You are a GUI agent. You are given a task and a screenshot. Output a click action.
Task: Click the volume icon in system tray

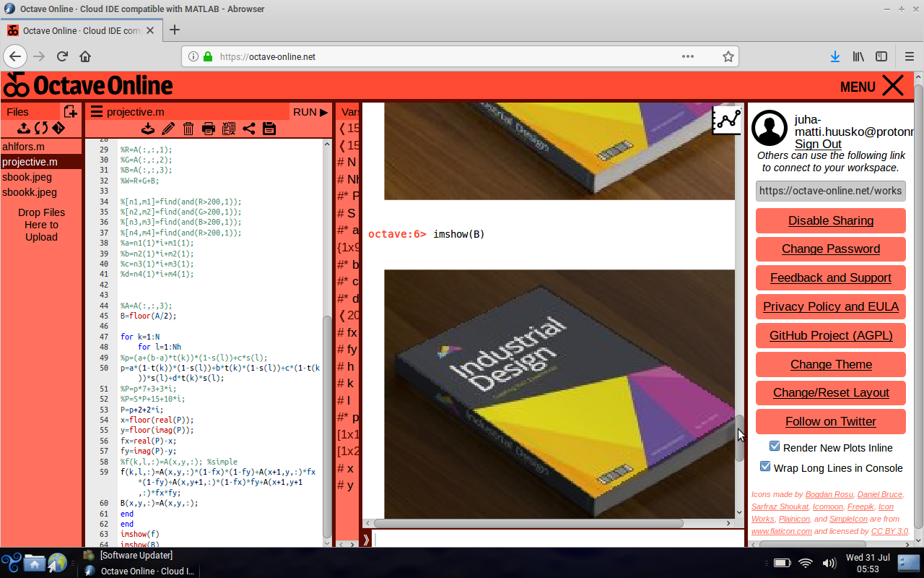coord(829,563)
